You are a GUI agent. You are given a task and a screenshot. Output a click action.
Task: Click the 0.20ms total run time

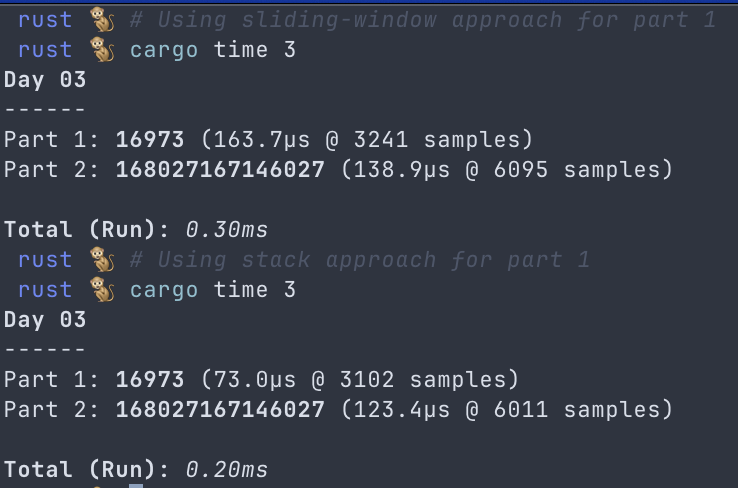click(x=227, y=470)
